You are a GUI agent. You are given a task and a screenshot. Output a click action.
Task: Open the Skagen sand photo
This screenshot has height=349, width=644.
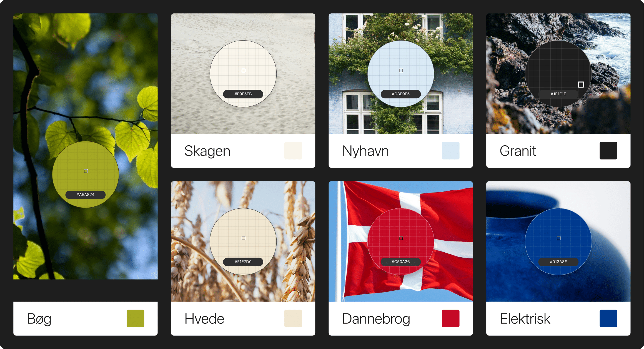(x=243, y=74)
